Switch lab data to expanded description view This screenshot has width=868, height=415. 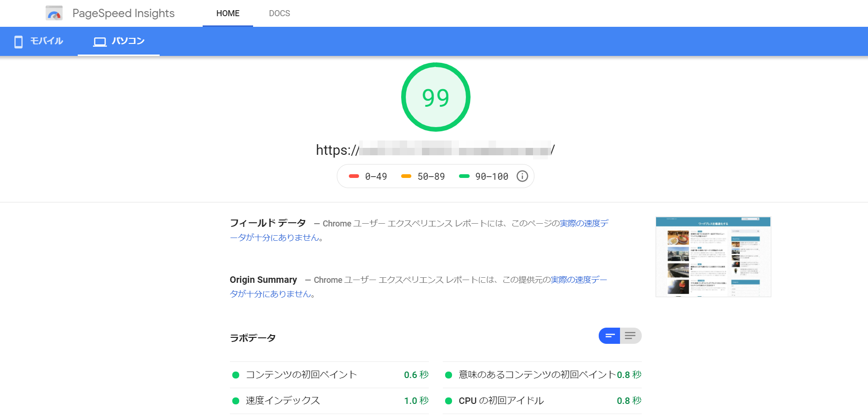click(x=630, y=336)
